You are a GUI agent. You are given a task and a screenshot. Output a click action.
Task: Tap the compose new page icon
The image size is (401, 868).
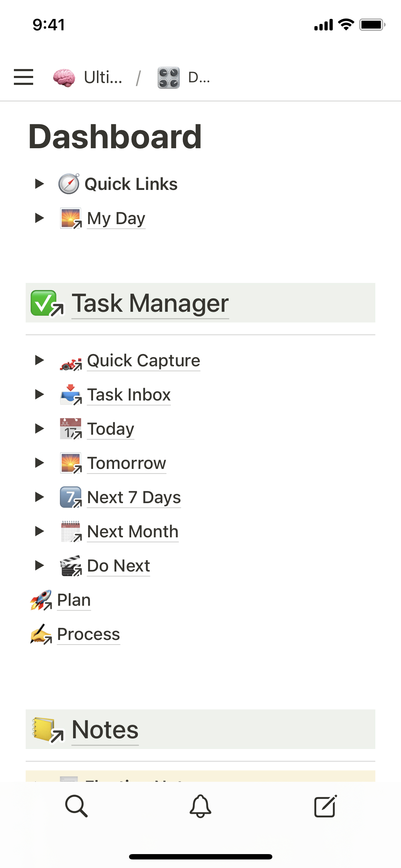pyautogui.click(x=325, y=806)
